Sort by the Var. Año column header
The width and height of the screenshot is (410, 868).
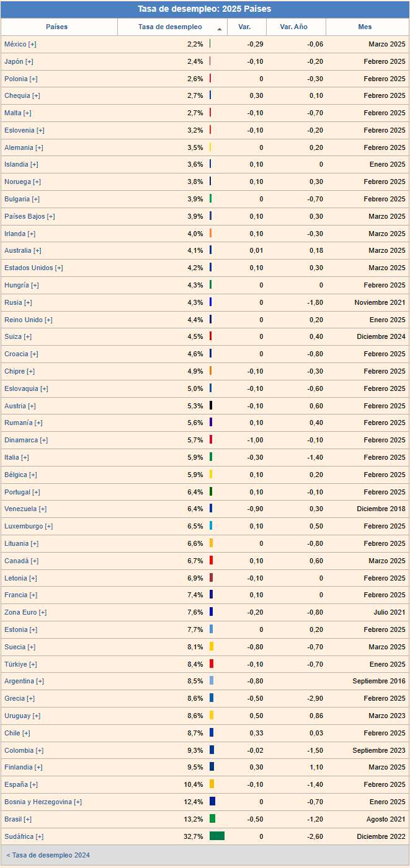point(294,27)
